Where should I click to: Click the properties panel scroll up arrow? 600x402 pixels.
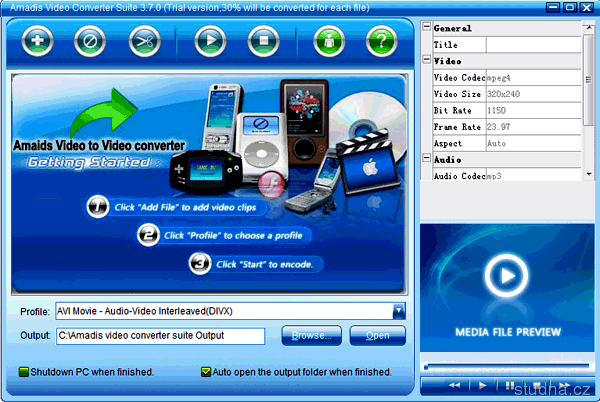point(589,28)
